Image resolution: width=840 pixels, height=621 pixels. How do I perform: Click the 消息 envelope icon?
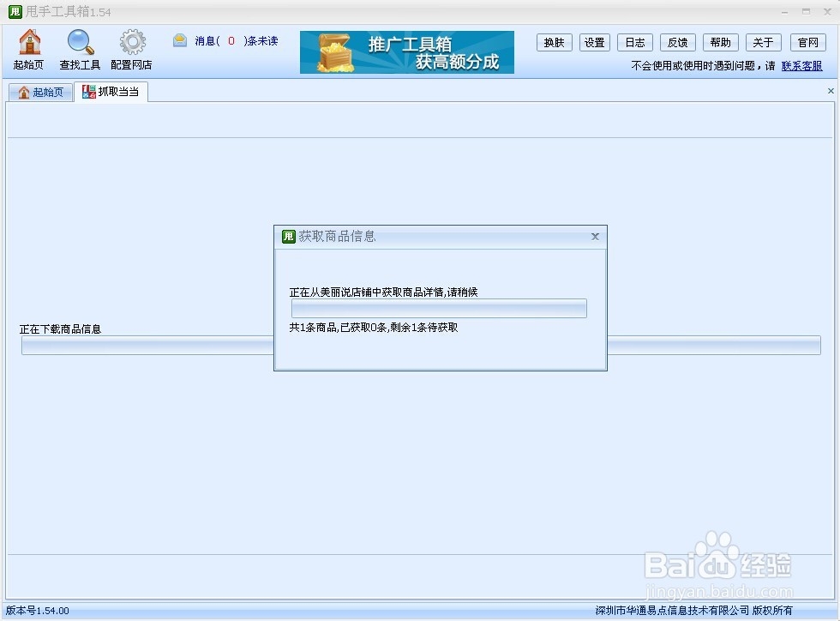(x=179, y=39)
